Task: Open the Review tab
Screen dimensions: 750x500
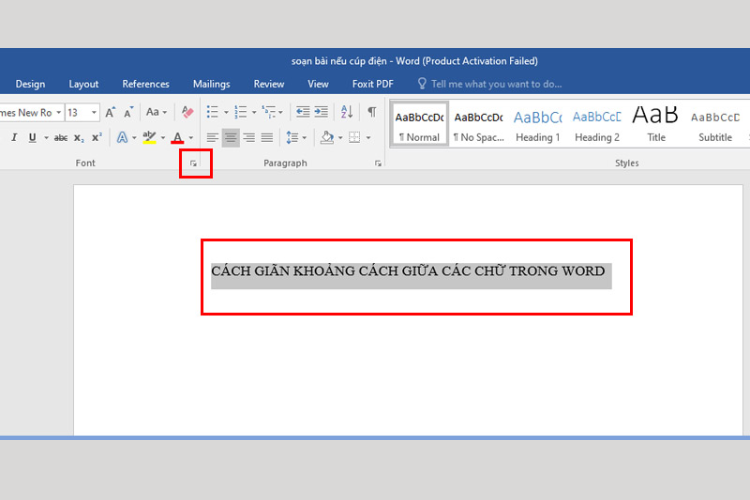Action: click(x=269, y=84)
